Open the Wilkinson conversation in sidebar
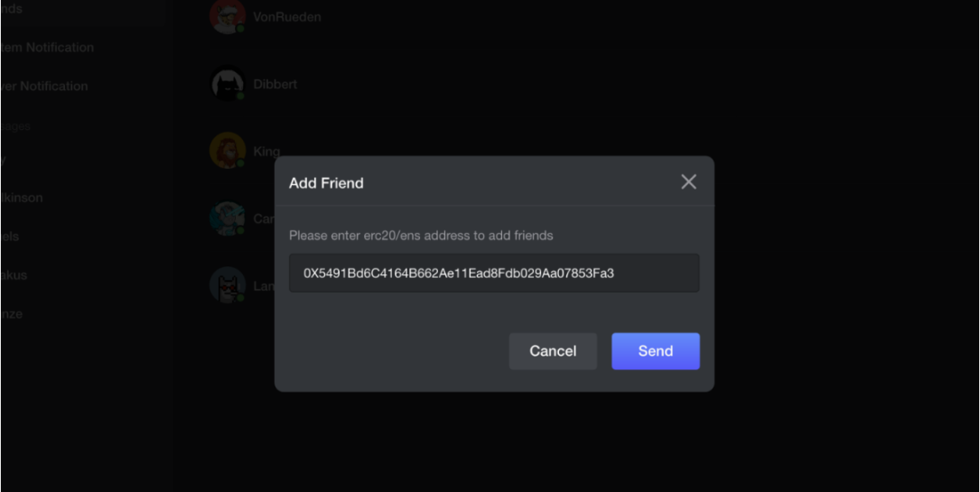The image size is (980, 492). (22, 197)
